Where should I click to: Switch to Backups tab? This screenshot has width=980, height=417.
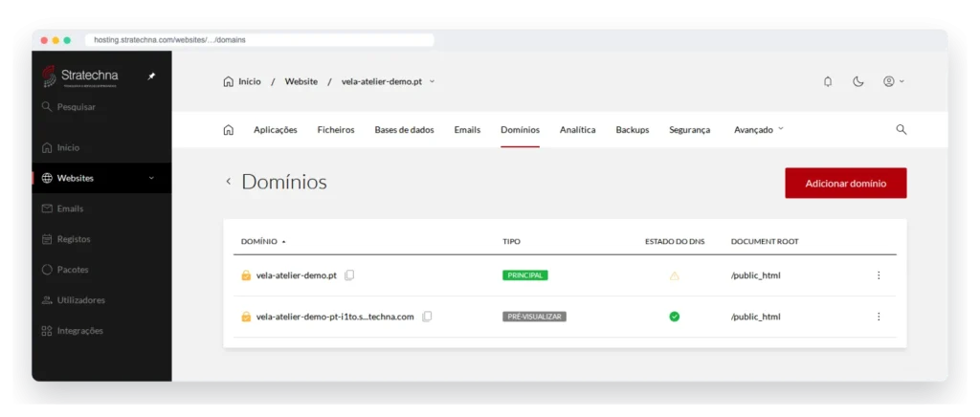[x=633, y=130]
